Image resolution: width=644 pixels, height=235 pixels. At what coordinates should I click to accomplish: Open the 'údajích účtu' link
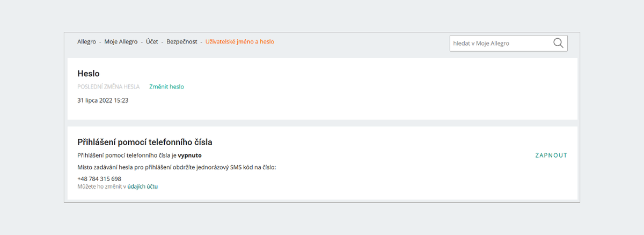[143, 187]
